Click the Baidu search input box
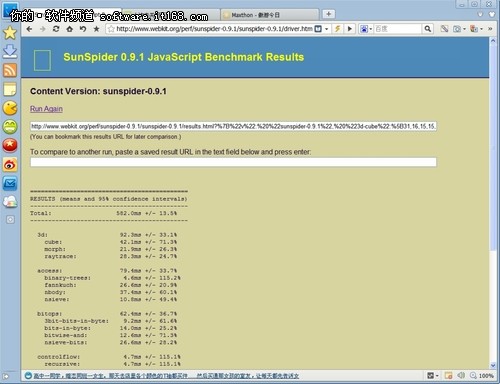Image resolution: width=500 pixels, height=384 pixels. point(397,29)
